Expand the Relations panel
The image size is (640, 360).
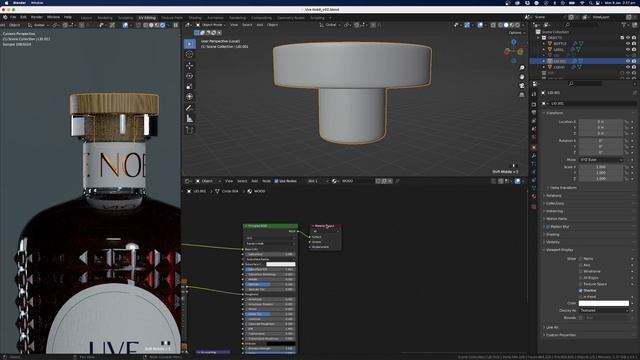click(x=553, y=196)
